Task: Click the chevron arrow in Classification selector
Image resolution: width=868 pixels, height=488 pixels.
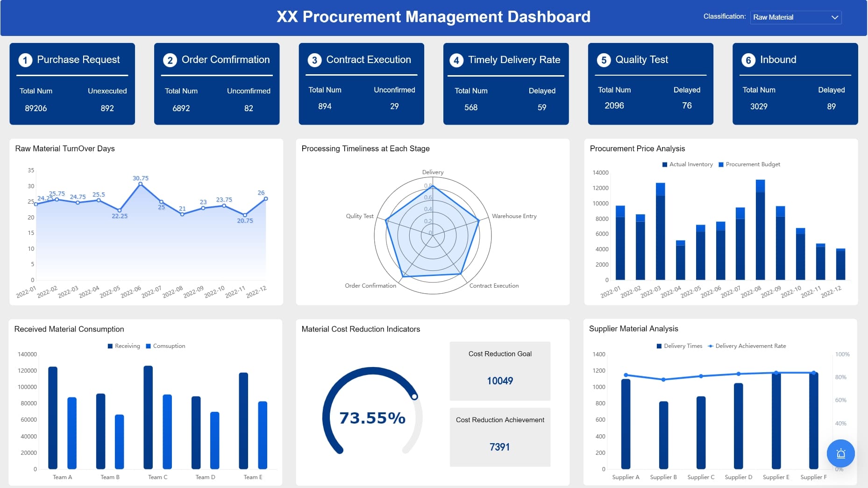Action: pos(835,17)
